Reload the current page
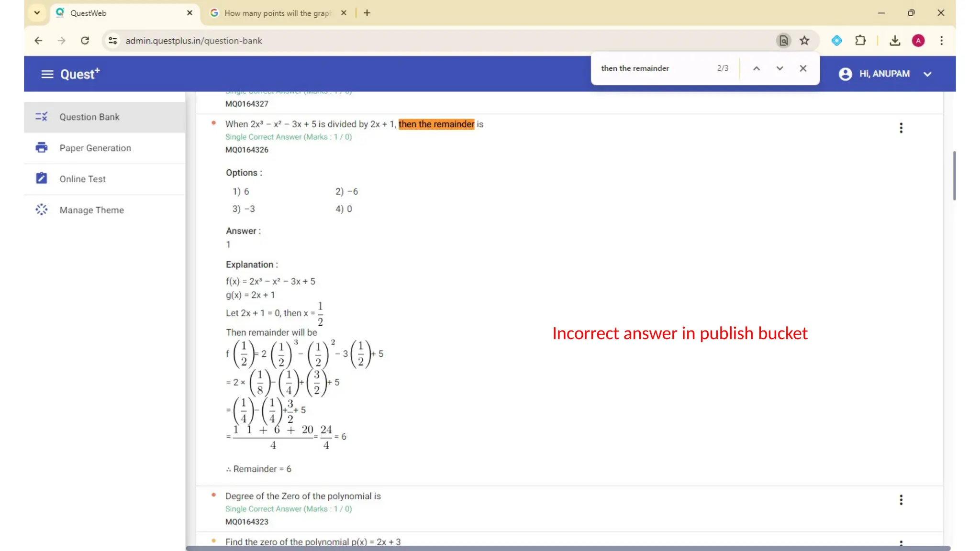The height and width of the screenshot is (551, 980). click(x=85, y=41)
